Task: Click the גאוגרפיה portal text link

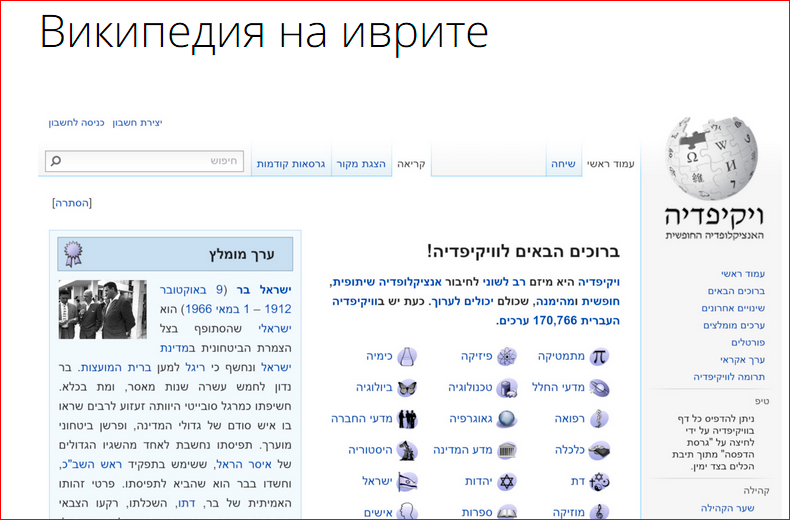Action: (471, 419)
